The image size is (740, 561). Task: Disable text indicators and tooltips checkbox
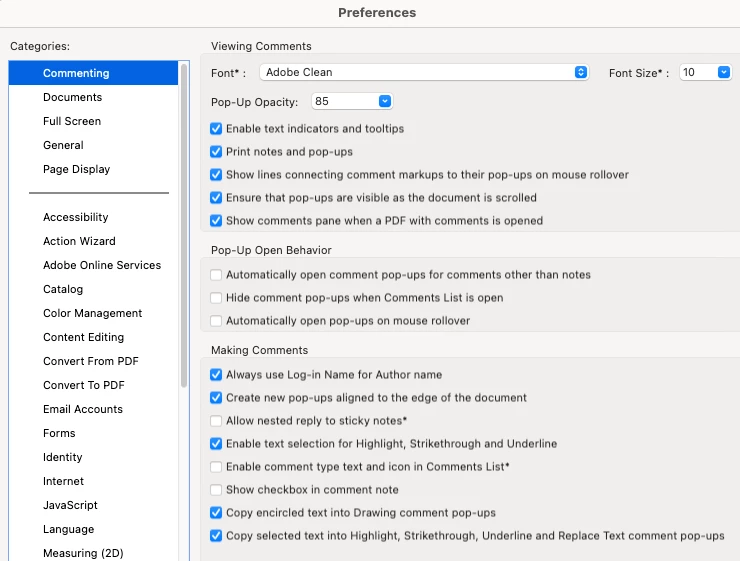pos(216,129)
